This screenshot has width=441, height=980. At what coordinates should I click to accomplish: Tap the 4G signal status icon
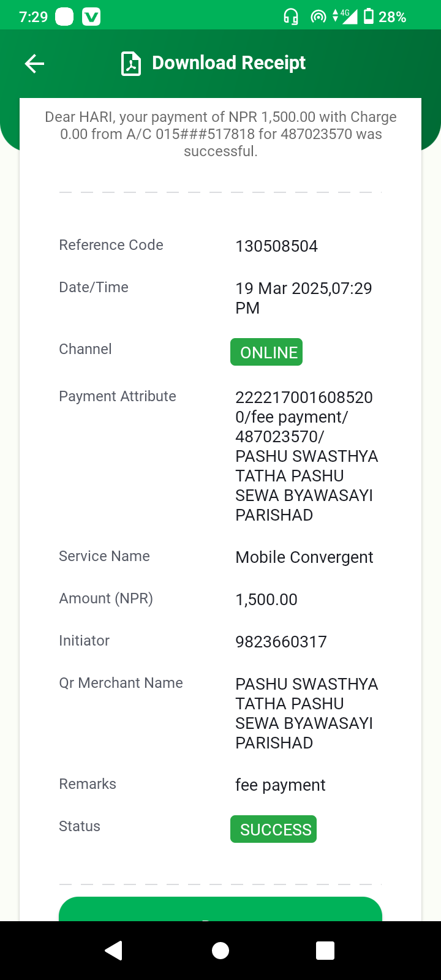pos(345,16)
